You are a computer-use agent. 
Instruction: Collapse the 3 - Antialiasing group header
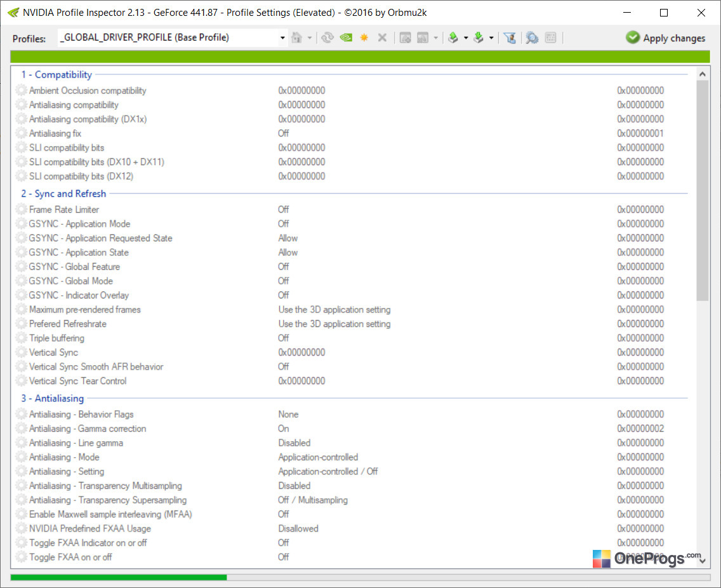pos(53,398)
